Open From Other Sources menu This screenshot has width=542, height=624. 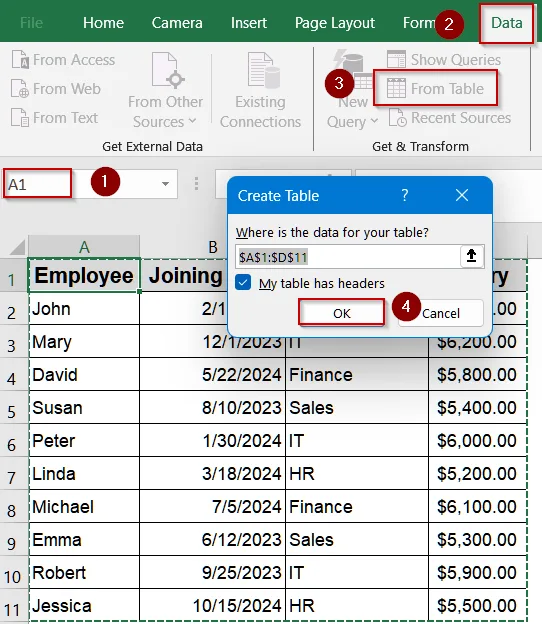tap(165, 91)
